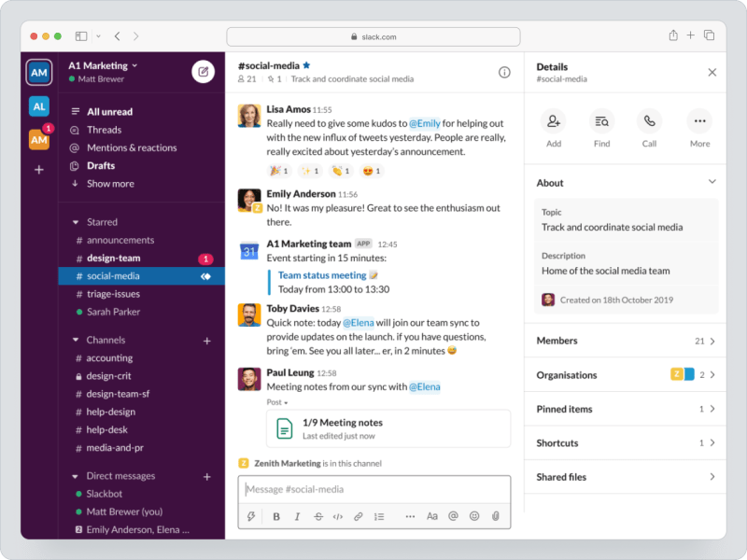Switch to AL workspace icon
The height and width of the screenshot is (560, 747).
38,106
